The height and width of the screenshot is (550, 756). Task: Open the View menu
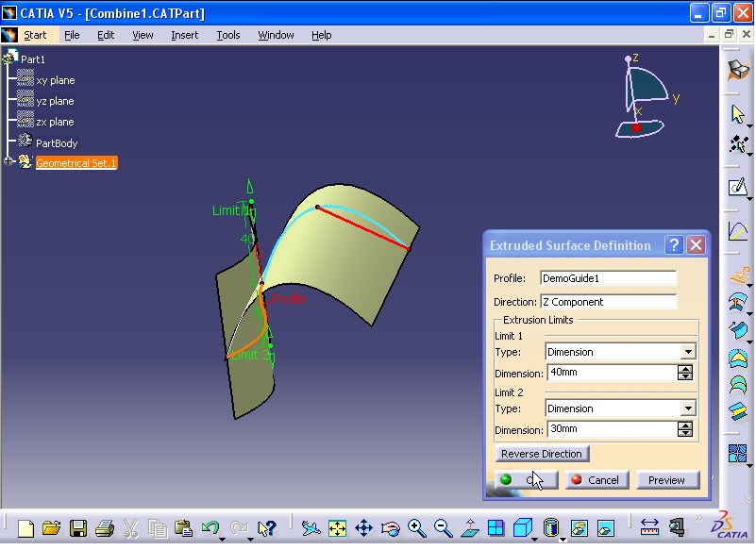tap(143, 35)
